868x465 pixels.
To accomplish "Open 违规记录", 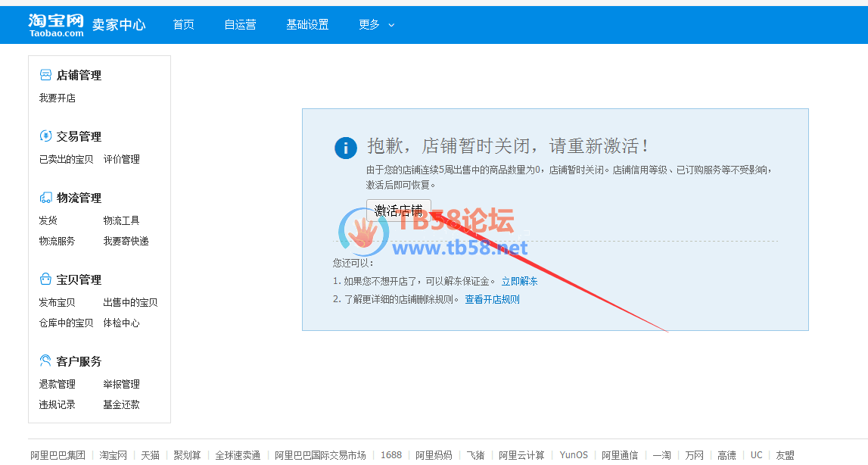I will (x=57, y=404).
